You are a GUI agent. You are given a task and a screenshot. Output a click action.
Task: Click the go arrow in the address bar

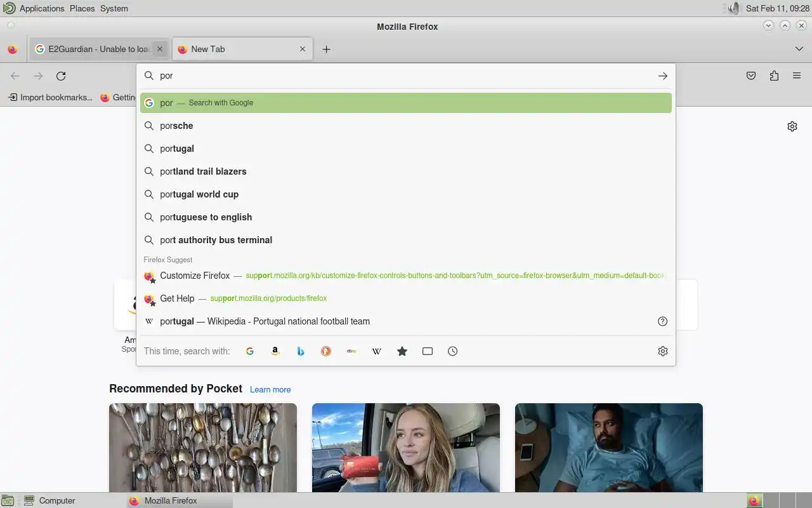(x=662, y=76)
